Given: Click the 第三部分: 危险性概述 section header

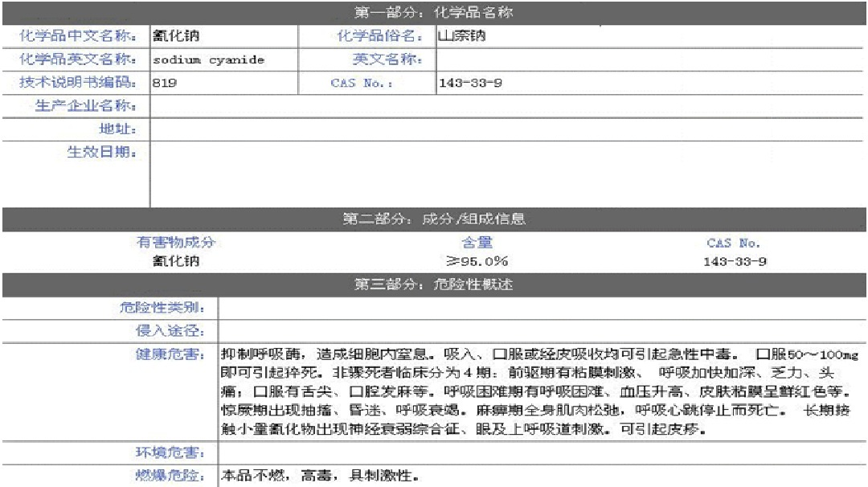Looking at the screenshot, I should [x=434, y=284].
